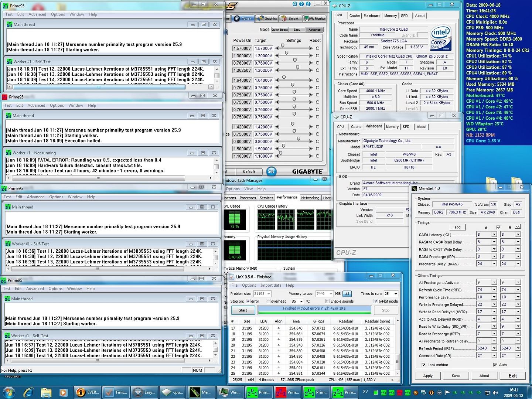Switch to the MemSet taskbar button
Screen dimensions: 532x399
click(x=201, y=392)
